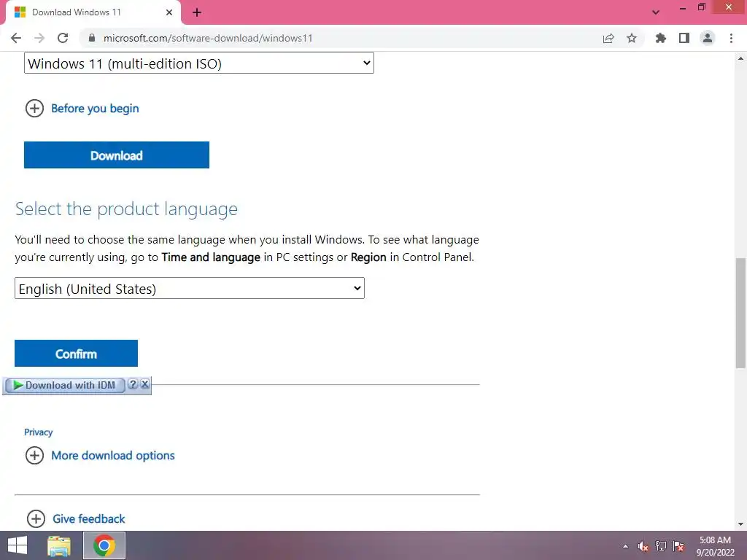Open English (United States) language dropdown
The image size is (747, 560).
[x=190, y=288]
